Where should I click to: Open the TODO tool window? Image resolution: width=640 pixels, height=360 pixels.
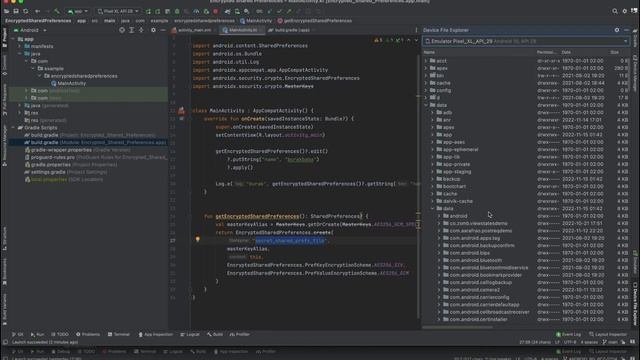pyautogui.click(x=60, y=334)
